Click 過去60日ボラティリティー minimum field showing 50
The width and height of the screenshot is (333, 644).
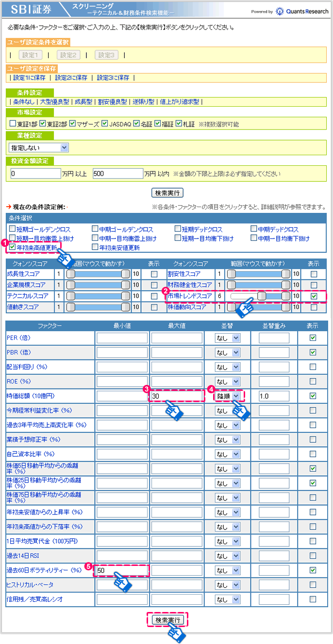click(122, 570)
